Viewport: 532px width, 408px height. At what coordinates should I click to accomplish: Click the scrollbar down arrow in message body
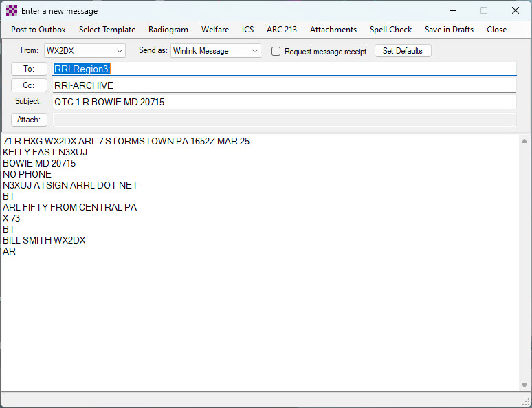[x=524, y=385]
